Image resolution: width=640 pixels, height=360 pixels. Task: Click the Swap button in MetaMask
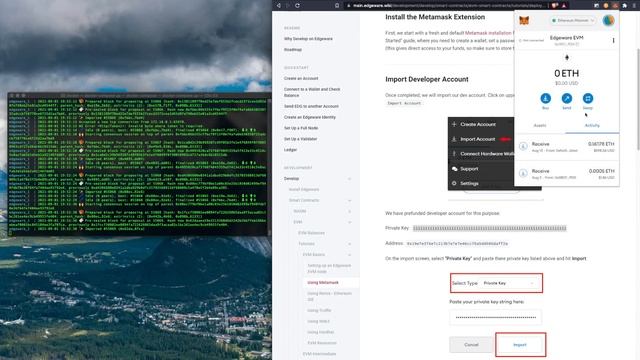pos(588,98)
